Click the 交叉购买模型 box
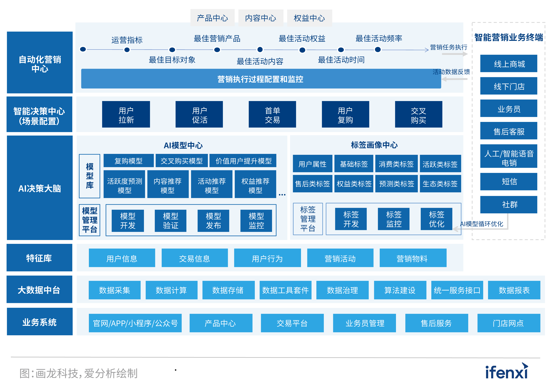Image resolution: width=551 pixels, height=392 pixels. coord(182,161)
